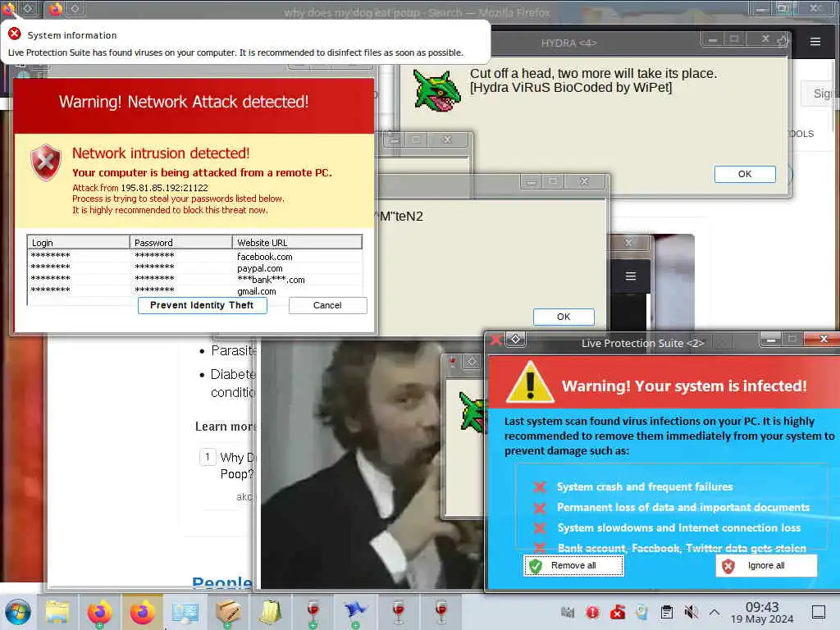The height and width of the screenshot is (630, 840).
Task: Click the red X app icon on Live Protection Suite title bar
Action: tap(496, 340)
